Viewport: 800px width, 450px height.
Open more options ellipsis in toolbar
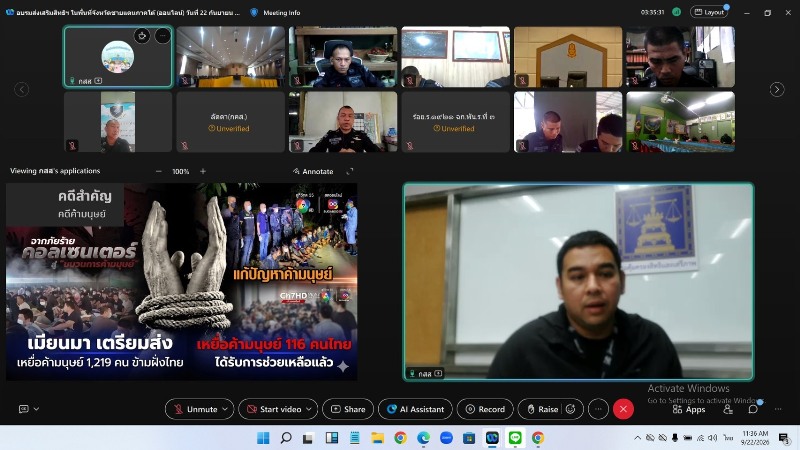598,409
